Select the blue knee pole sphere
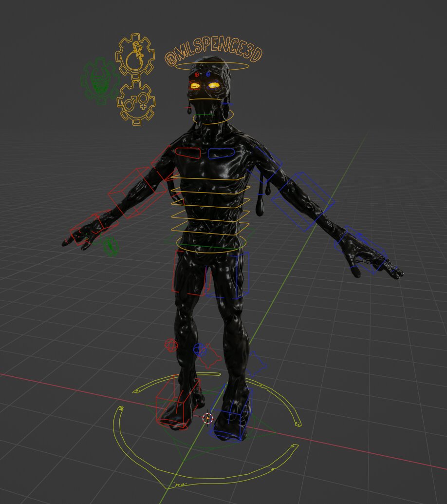 [200, 349]
